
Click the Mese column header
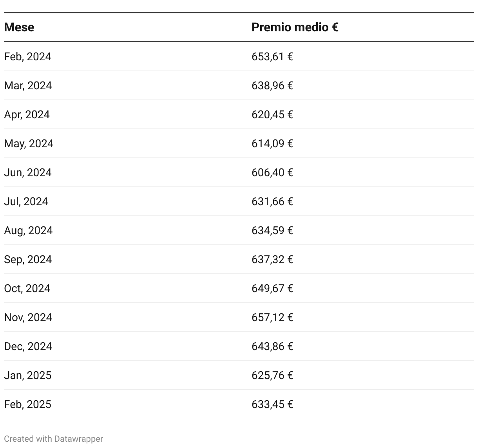(19, 27)
